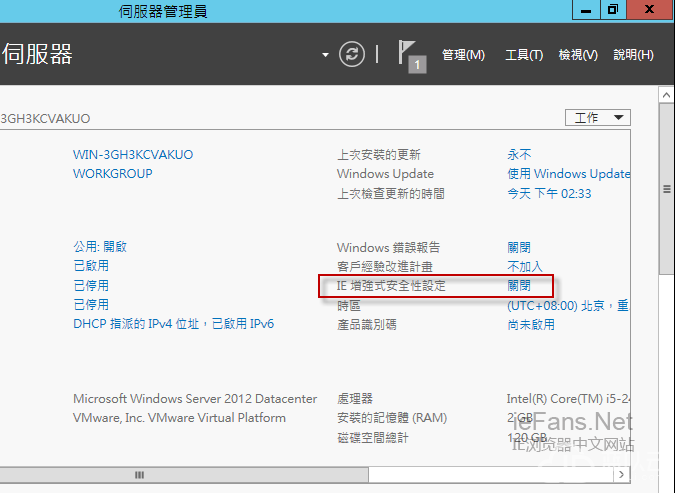The height and width of the screenshot is (493, 675).
Task: Open the 使用 Windows Update link
Action: pos(568,174)
